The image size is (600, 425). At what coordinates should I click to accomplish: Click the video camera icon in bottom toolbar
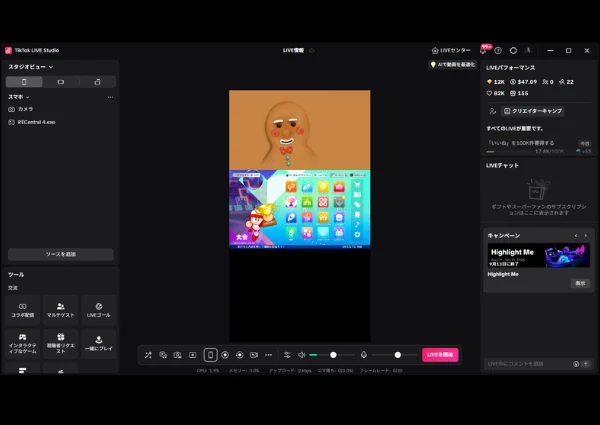point(254,355)
